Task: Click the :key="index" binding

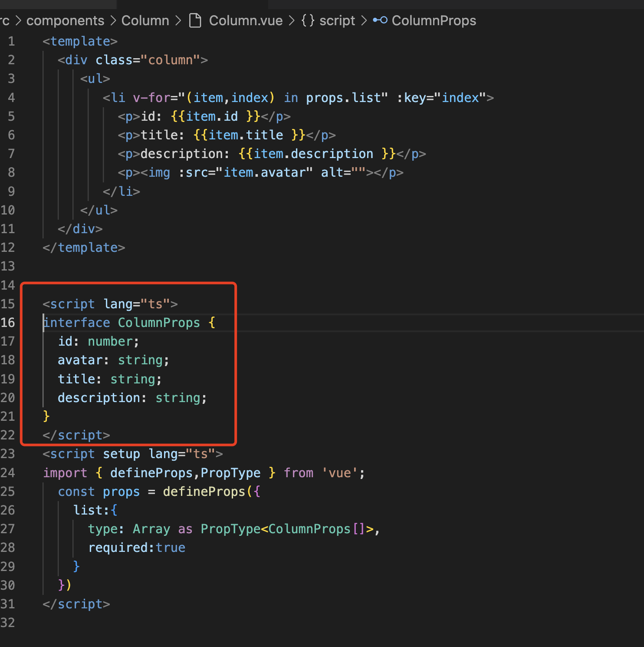Action: (x=441, y=98)
